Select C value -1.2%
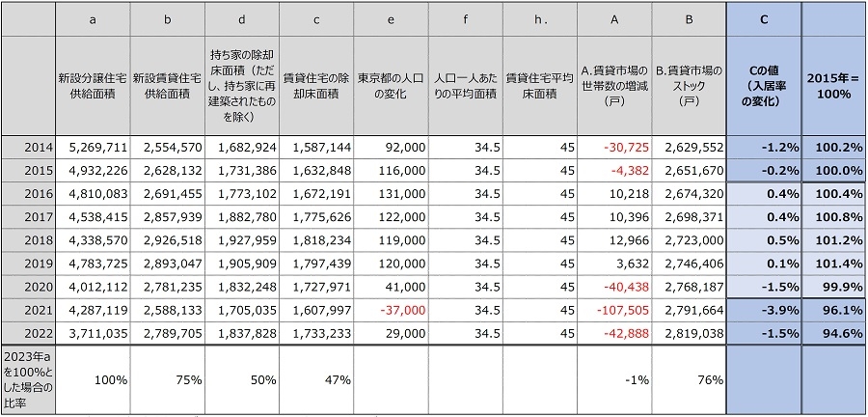Image resolution: width=868 pixels, height=417 pixels. [764, 148]
